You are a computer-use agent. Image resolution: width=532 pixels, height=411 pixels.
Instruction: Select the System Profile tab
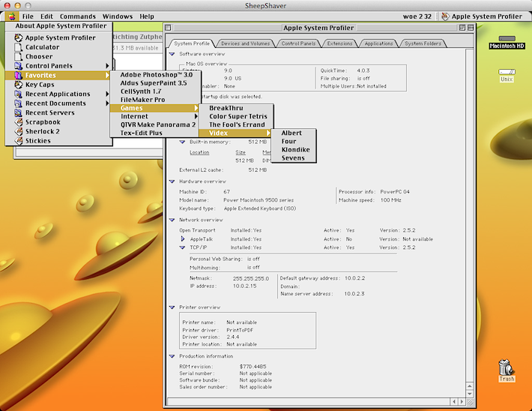[x=192, y=43]
